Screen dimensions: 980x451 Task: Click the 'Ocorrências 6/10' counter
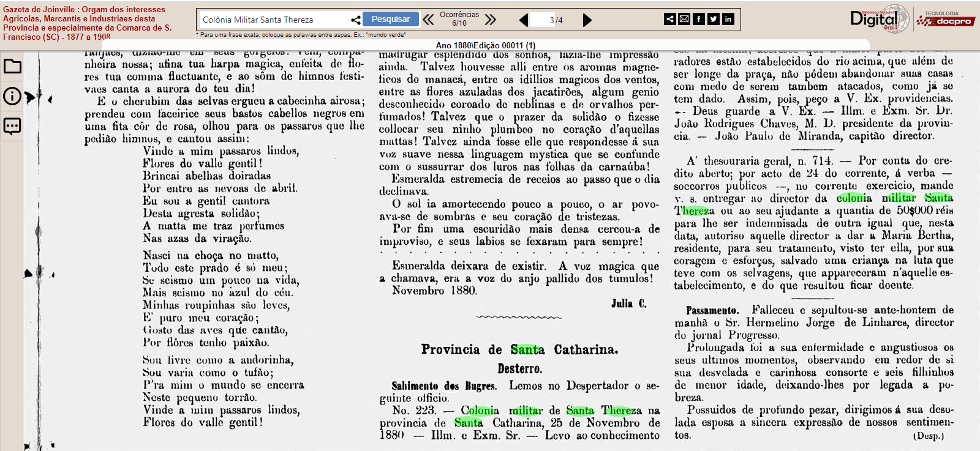pos(459,19)
